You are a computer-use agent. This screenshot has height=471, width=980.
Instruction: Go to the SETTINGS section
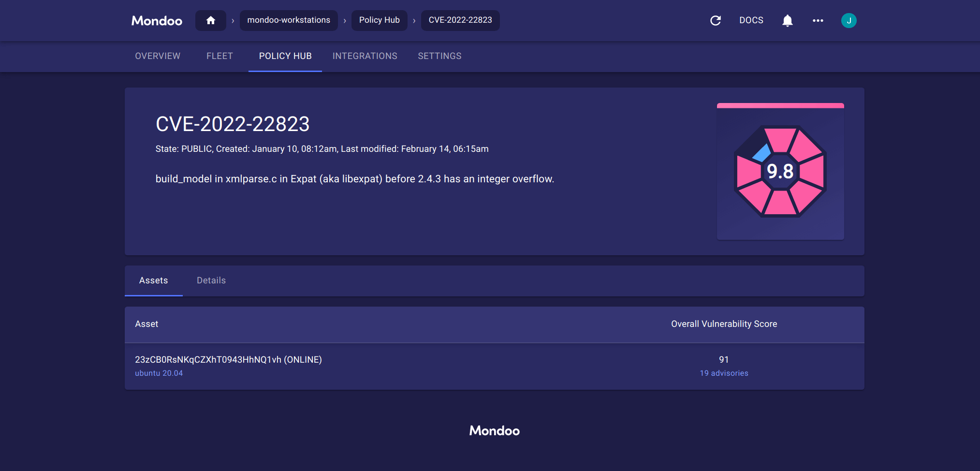tap(439, 56)
